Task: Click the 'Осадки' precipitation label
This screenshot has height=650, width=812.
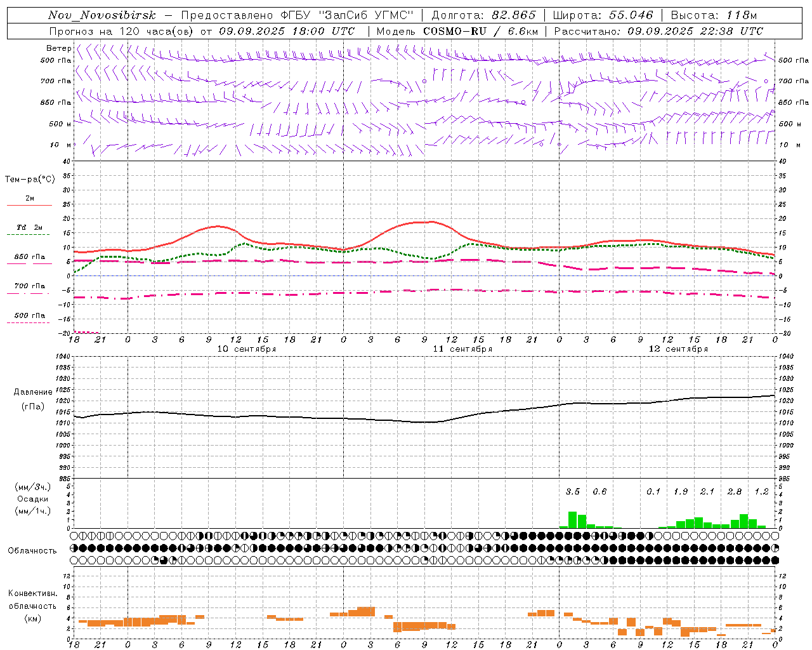Action: click(x=33, y=499)
